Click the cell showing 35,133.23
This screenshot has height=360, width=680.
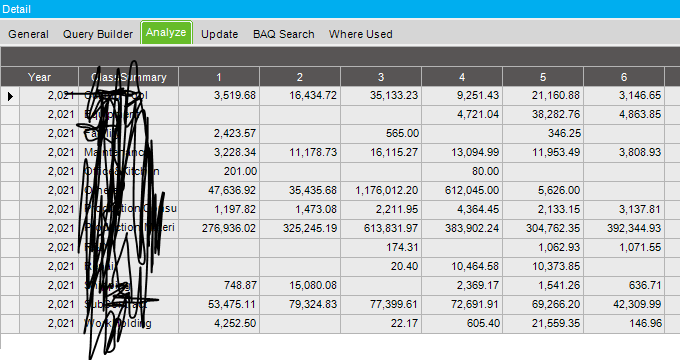pyautogui.click(x=381, y=95)
